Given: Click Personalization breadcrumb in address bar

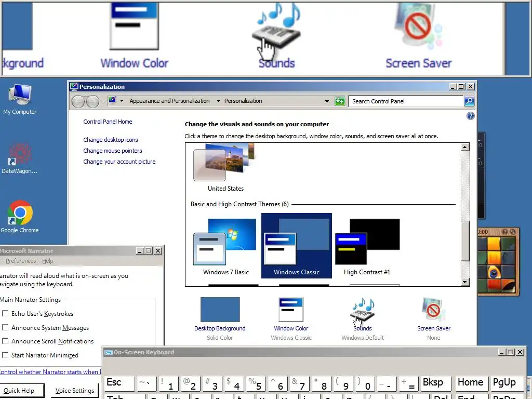Looking at the screenshot, I should 243,101.
